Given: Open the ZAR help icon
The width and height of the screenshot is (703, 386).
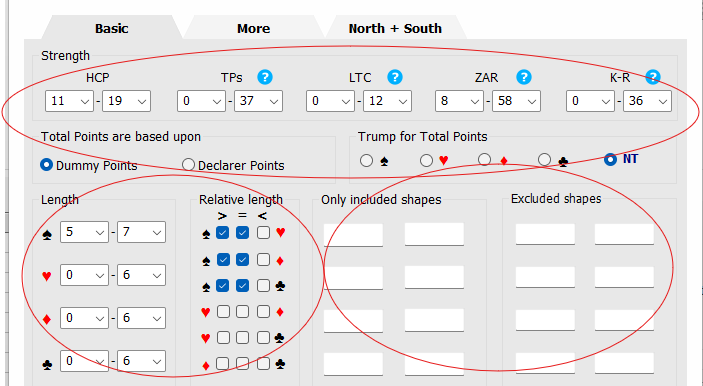Looking at the screenshot, I should pyautogui.click(x=524, y=77).
